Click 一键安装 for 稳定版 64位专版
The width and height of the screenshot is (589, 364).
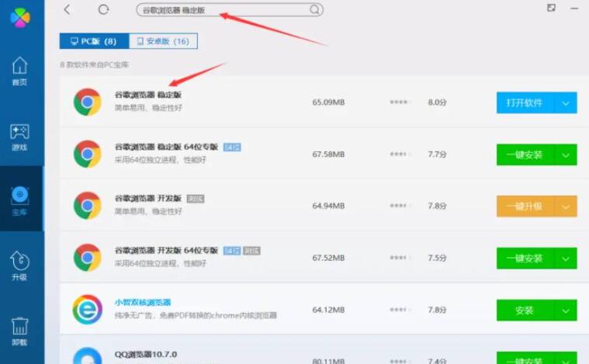tap(525, 154)
